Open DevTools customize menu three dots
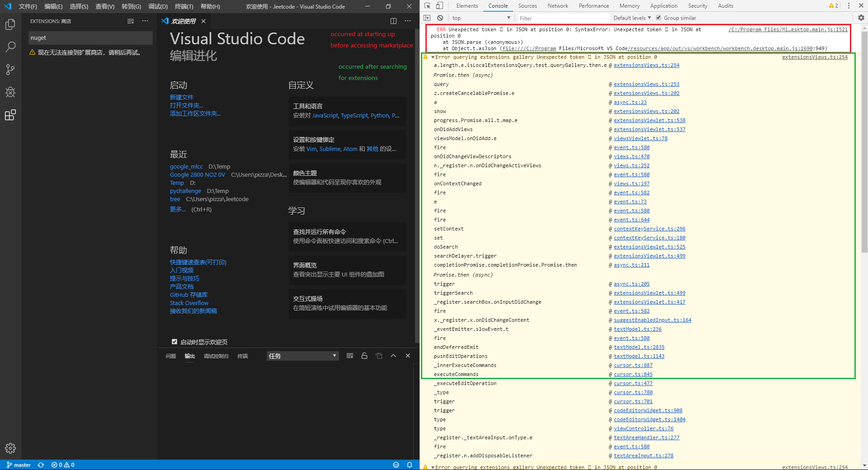Viewport: 868px width, 470px height. tap(849, 6)
